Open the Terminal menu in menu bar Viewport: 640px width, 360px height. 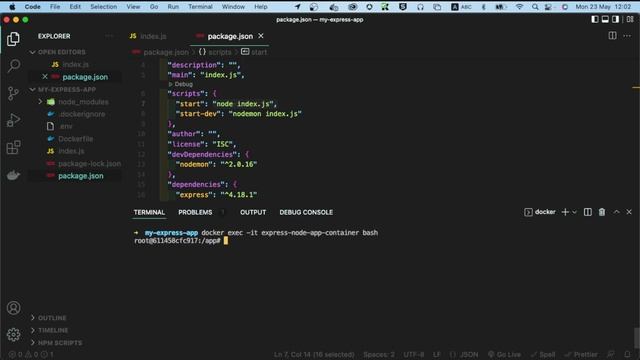[x=200, y=7]
